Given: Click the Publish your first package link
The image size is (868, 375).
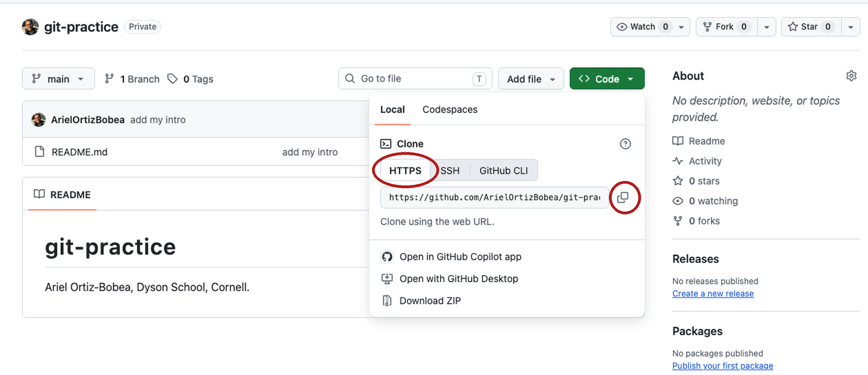Looking at the screenshot, I should click(723, 366).
